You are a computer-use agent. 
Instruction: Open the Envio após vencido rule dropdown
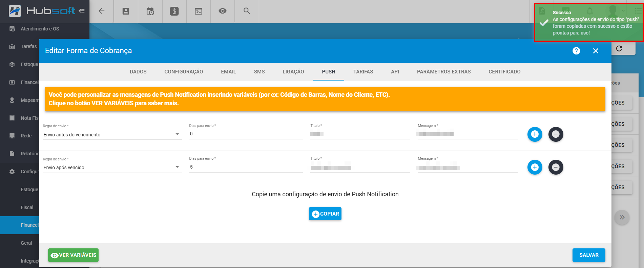112,167
